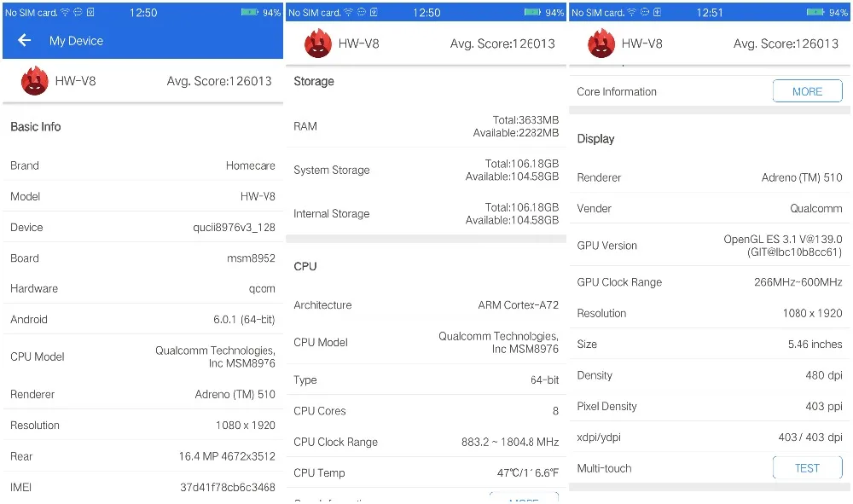
Task: Select the CPU Temp row
Action: tap(426, 473)
